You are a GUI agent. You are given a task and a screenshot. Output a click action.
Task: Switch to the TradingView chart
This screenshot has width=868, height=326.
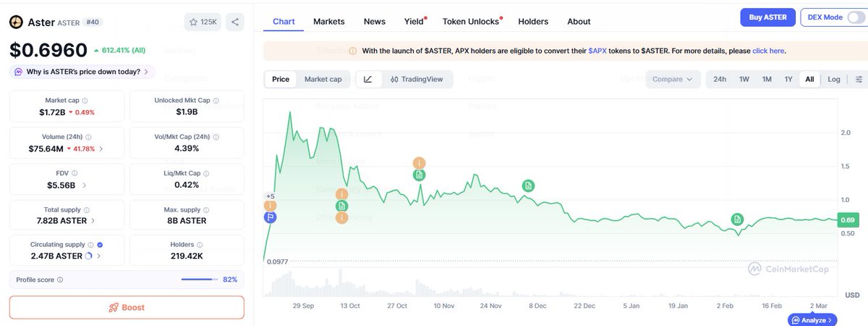(x=417, y=79)
